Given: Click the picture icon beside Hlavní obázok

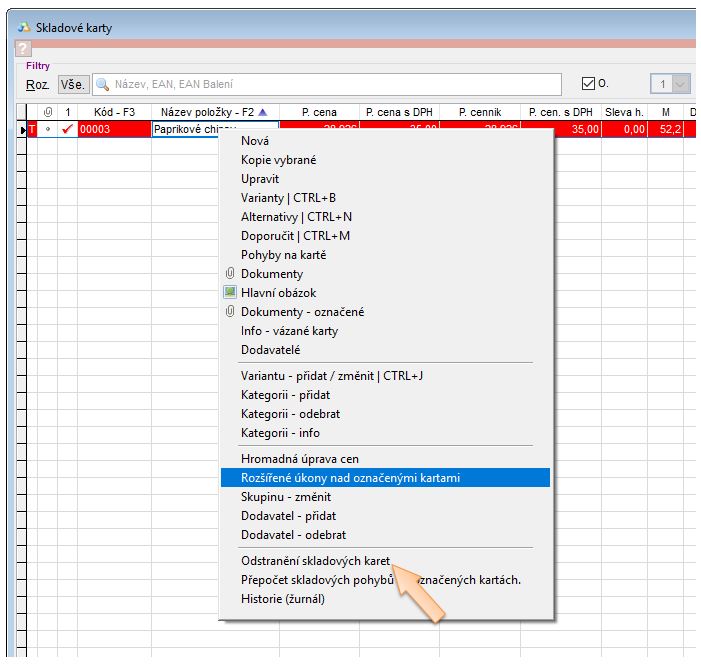Looking at the screenshot, I should pyautogui.click(x=230, y=293).
